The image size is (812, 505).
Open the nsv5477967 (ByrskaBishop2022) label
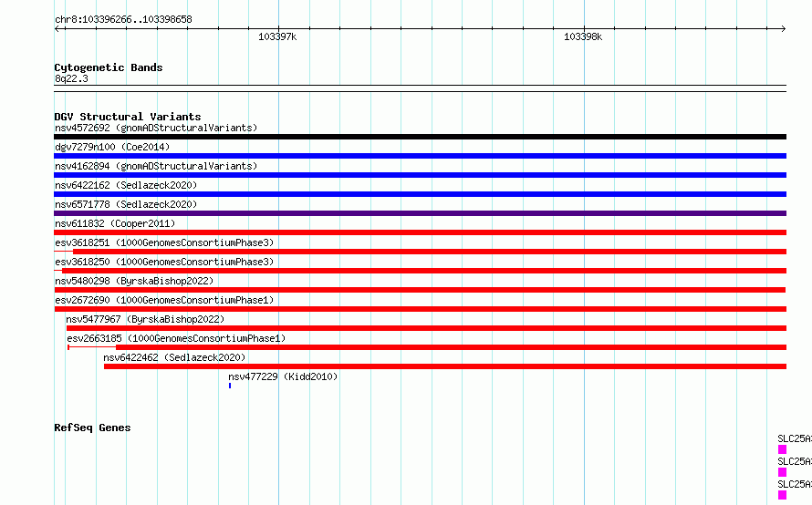[145, 319]
